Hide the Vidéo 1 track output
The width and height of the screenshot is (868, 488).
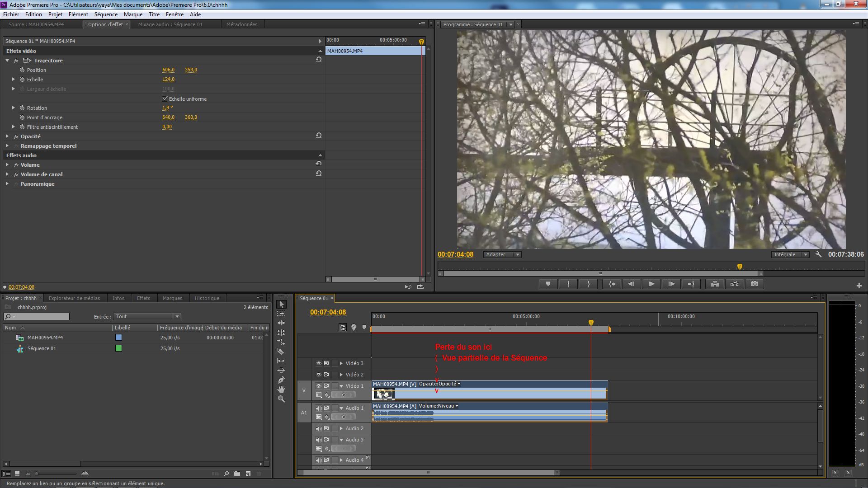click(x=318, y=386)
